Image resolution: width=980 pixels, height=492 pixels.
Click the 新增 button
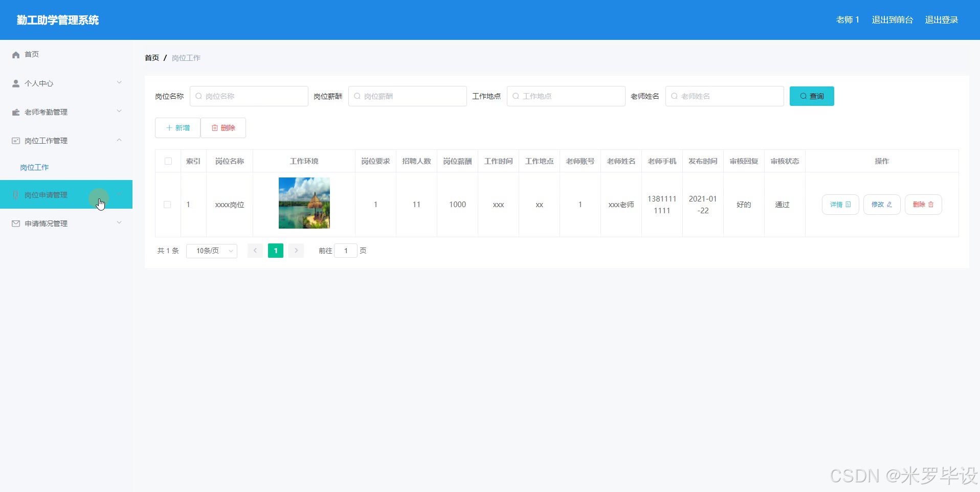pyautogui.click(x=177, y=128)
